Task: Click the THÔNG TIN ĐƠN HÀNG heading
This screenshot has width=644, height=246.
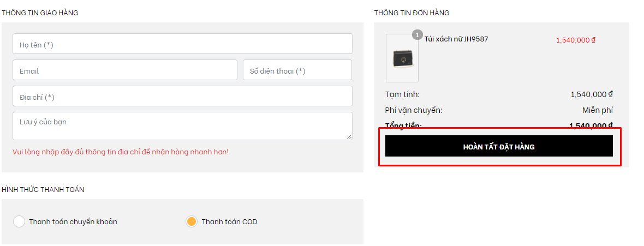Action: (412, 13)
